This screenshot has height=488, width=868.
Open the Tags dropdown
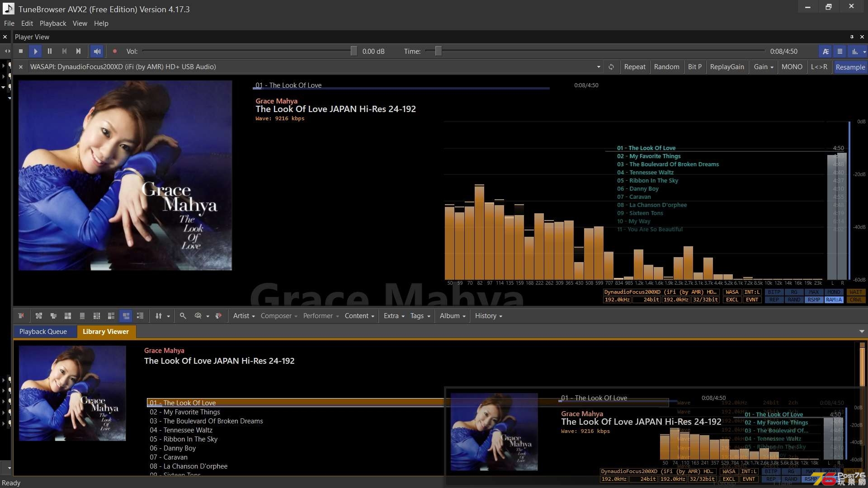[x=420, y=316]
